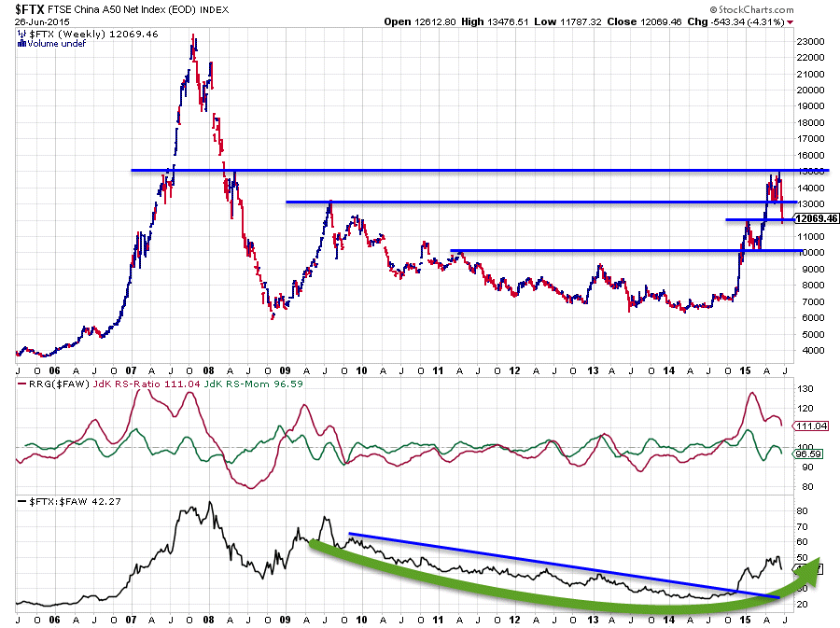Click the StockCharts.com attribution text
The width and height of the screenshot is (840, 628).
click(x=751, y=9)
